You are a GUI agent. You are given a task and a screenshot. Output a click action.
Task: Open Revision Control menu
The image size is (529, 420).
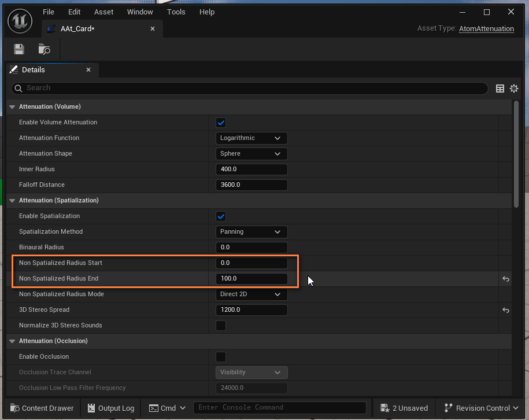point(481,408)
